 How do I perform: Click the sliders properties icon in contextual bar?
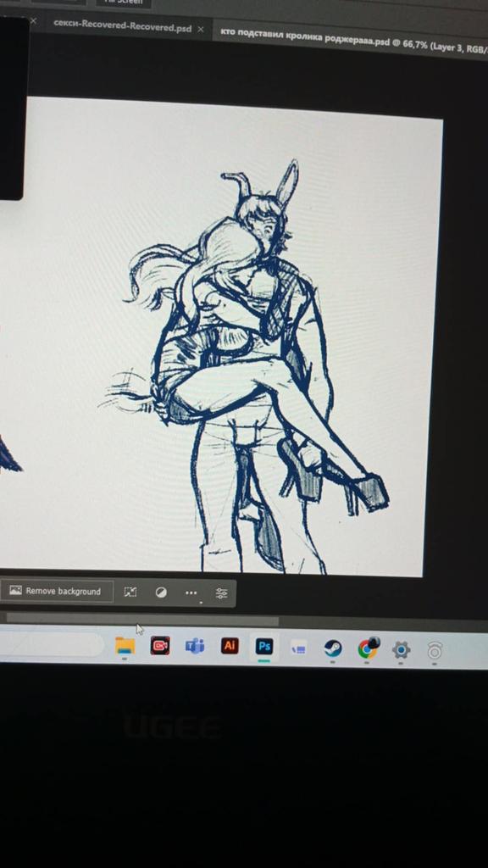click(x=221, y=594)
